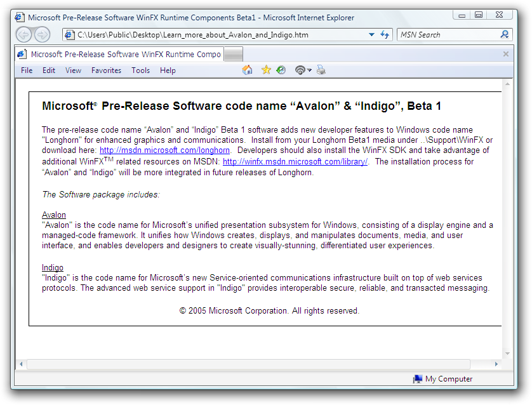Click the underlined Avalon heading
Screen dimensions: 532x405
tap(54, 215)
